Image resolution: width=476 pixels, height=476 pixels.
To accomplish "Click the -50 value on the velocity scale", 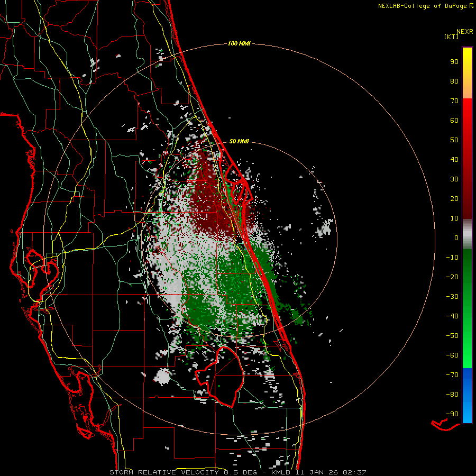I will coord(452,336).
